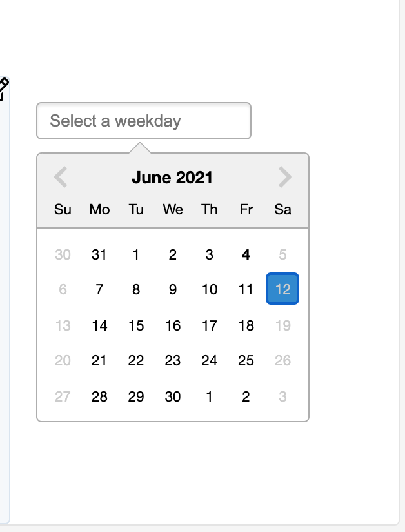Click the Sa weekday column header

pyautogui.click(x=282, y=209)
